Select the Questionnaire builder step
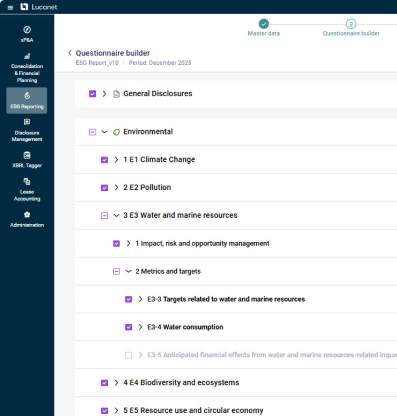Viewport: 397px width, 416px height. click(351, 28)
